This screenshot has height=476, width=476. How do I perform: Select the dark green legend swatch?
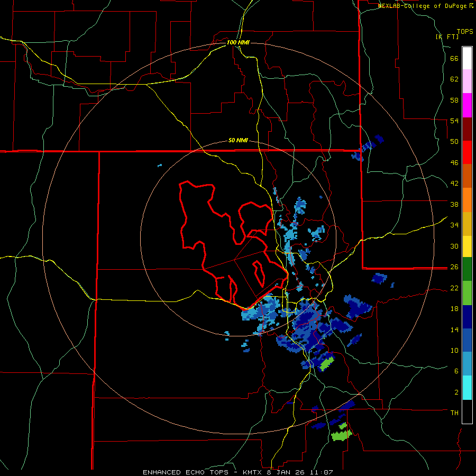tap(467, 269)
